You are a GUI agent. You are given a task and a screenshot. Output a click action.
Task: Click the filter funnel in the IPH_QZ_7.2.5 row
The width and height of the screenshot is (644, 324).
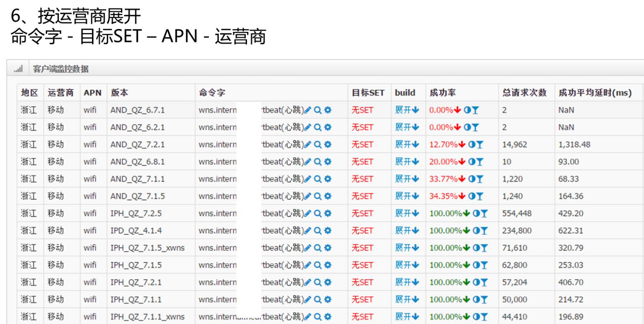484,213
